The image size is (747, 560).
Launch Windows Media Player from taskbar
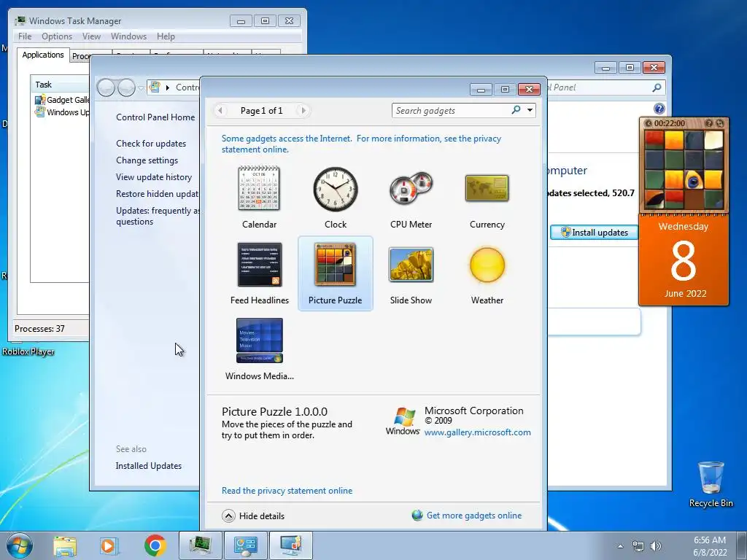pos(108,545)
